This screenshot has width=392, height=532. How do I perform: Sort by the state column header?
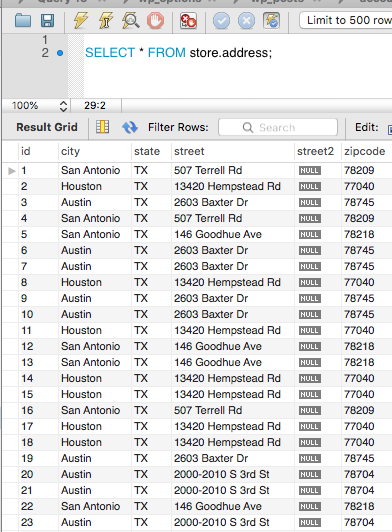tap(151, 151)
